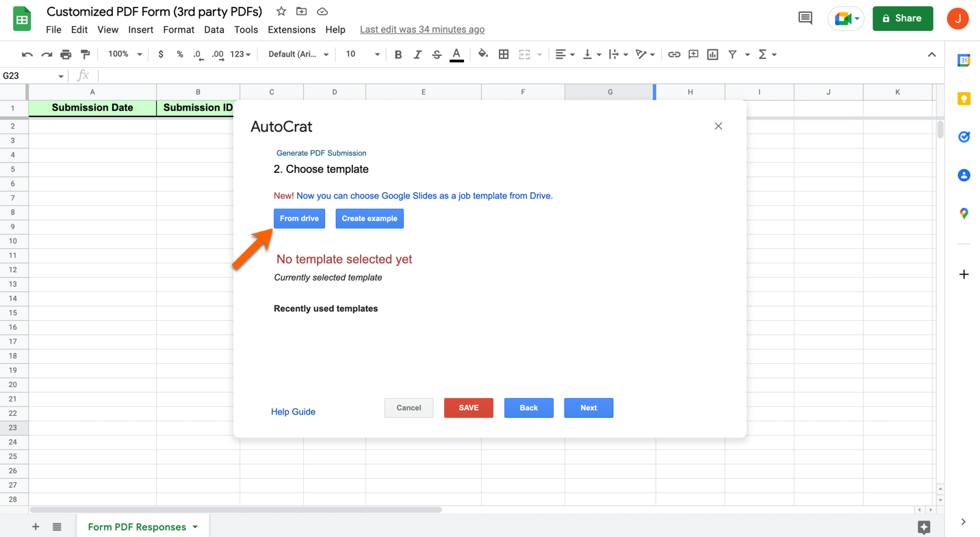Open the Help Guide link
Viewport: 980px width, 537px height.
coord(293,412)
